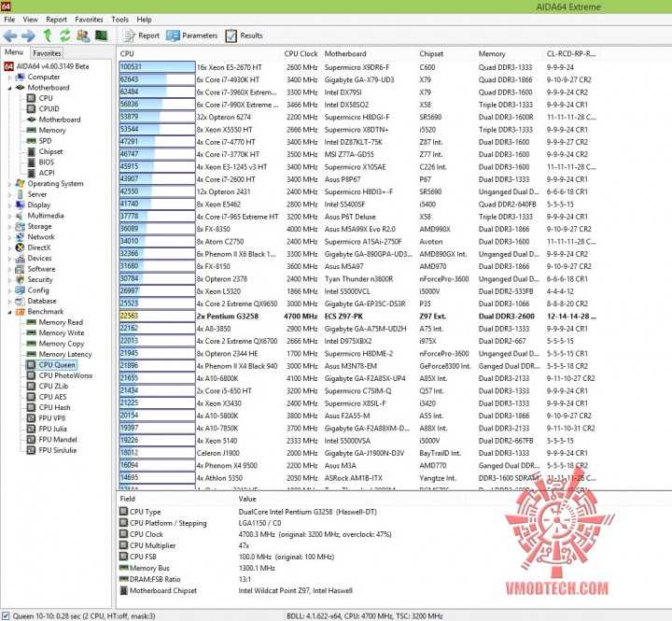
Task: Select the BIOS tree item
Action: 47,162
